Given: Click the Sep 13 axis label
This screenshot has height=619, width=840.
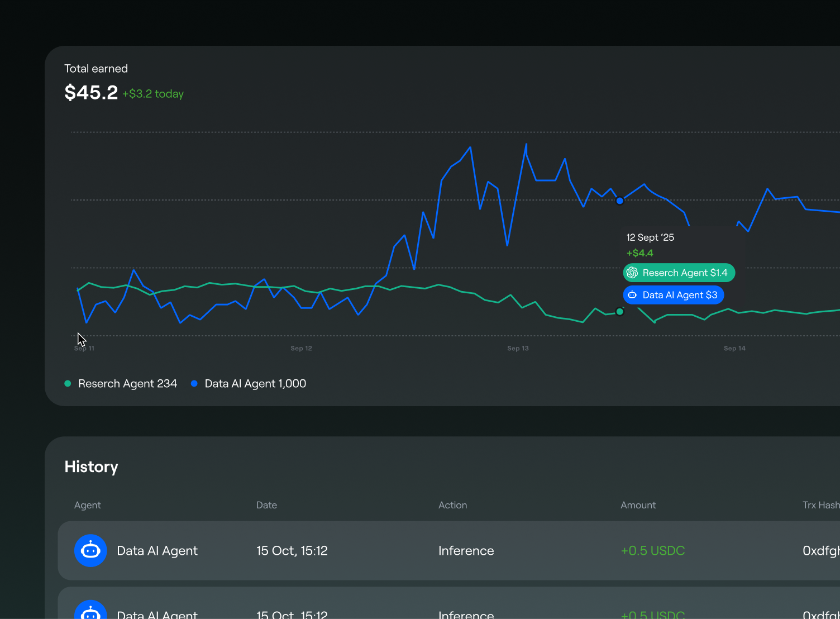Looking at the screenshot, I should point(518,349).
